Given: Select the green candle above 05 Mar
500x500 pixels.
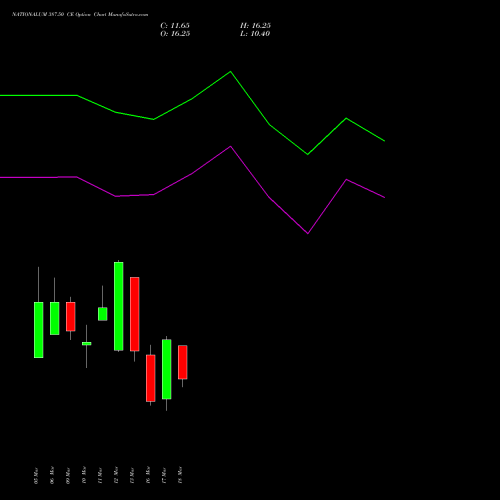Looking at the screenshot, I should 39,330.
